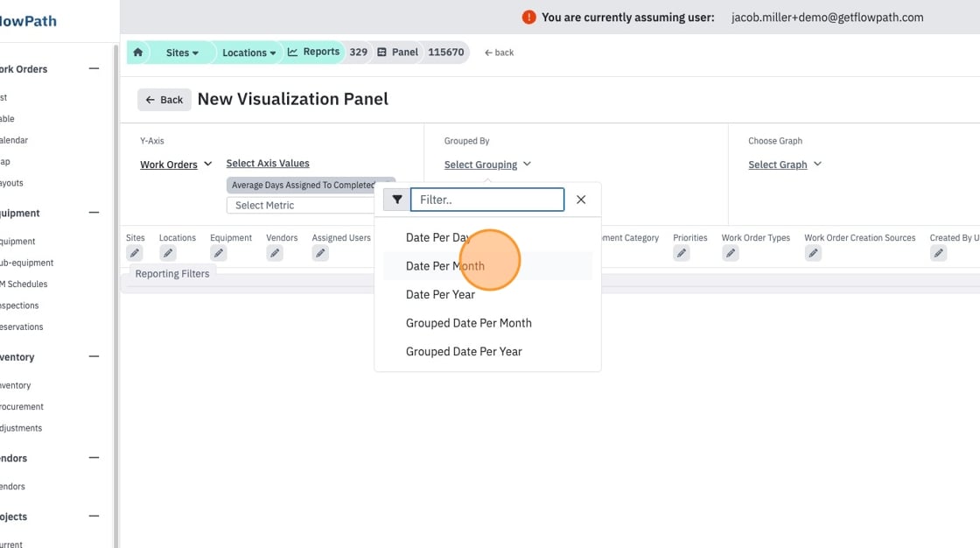The width and height of the screenshot is (980, 548).
Task: Select report 329 breadcrumb
Action: pyautogui.click(x=358, y=52)
